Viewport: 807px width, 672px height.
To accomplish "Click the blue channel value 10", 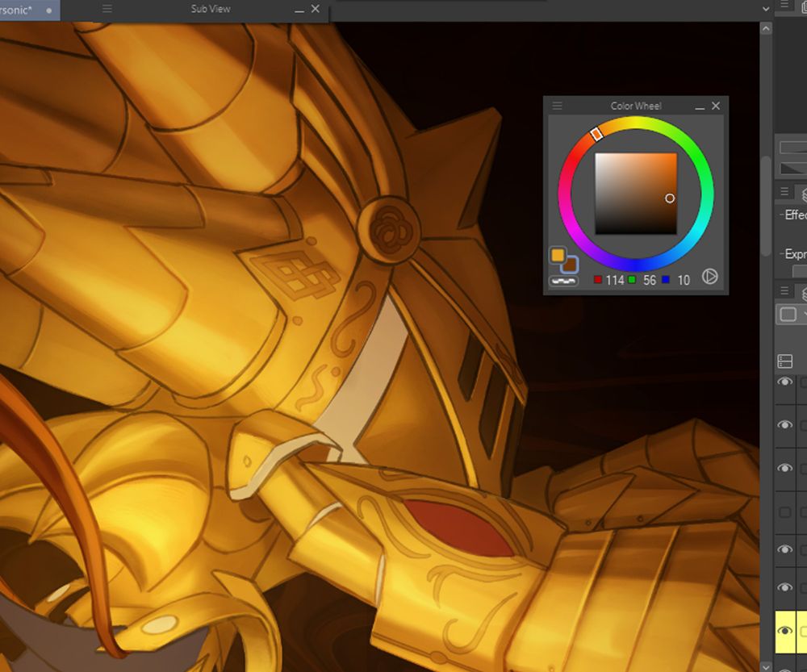I will tap(684, 281).
